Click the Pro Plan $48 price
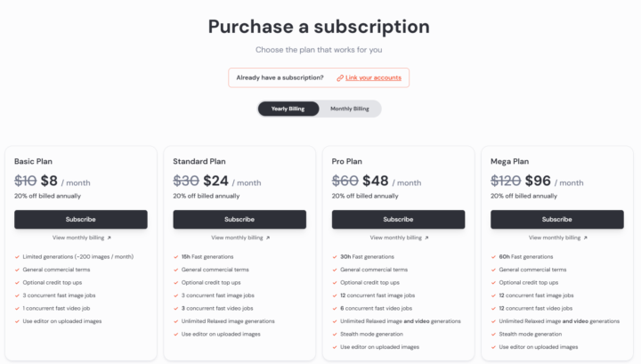The height and width of the screenshot is (364, 641). 376,181
